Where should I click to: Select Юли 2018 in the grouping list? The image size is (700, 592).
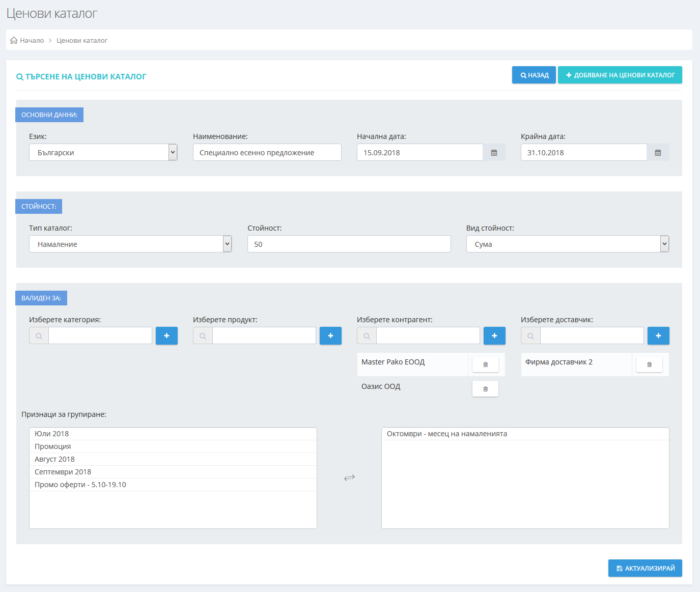coord(173,434)
